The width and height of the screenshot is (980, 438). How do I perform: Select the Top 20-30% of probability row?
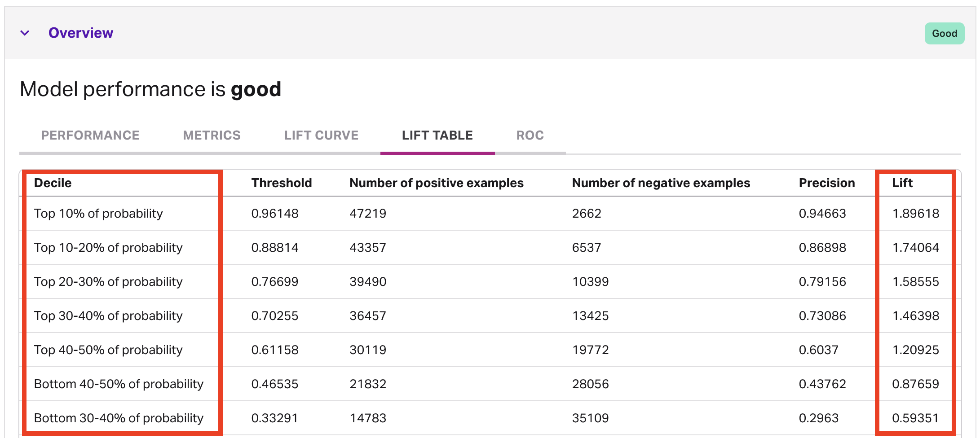click(108, 281)
